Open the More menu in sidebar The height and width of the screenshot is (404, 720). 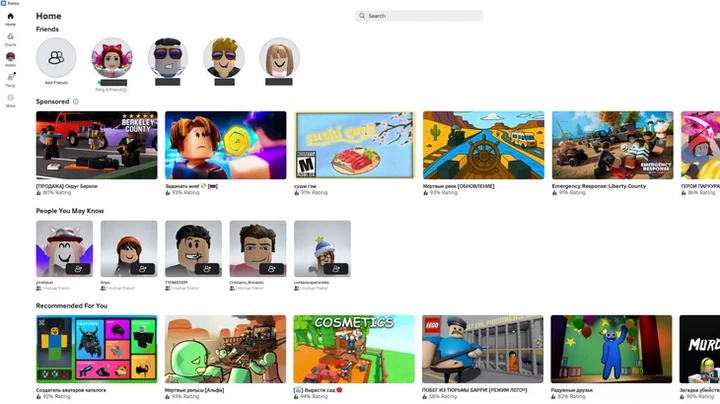point(10,101)
